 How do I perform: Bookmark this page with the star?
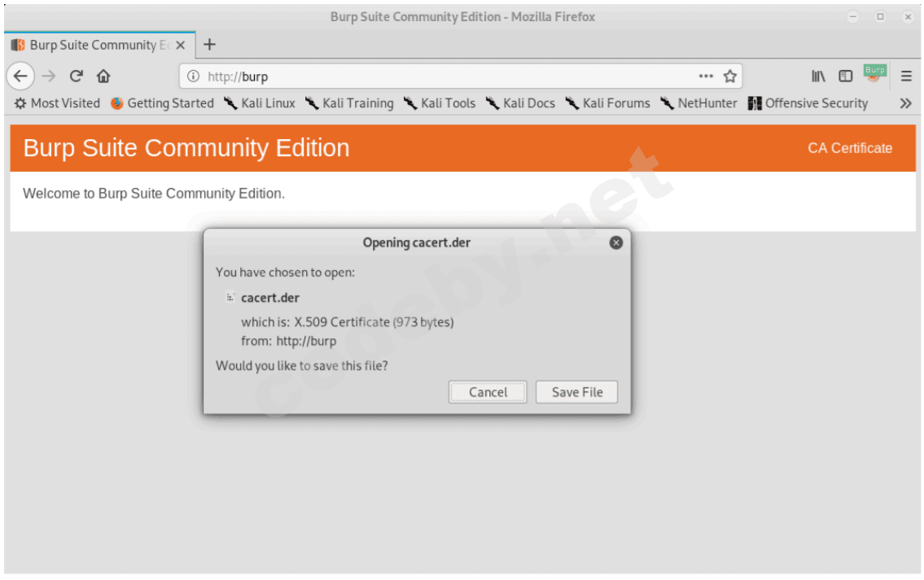pyautogui.click(x=730, y=76)
